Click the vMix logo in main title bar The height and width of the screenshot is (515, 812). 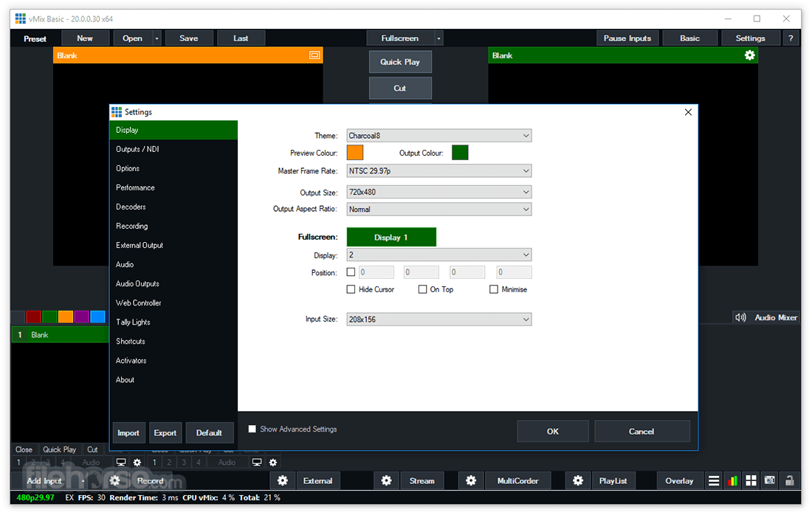pos(21,19)
